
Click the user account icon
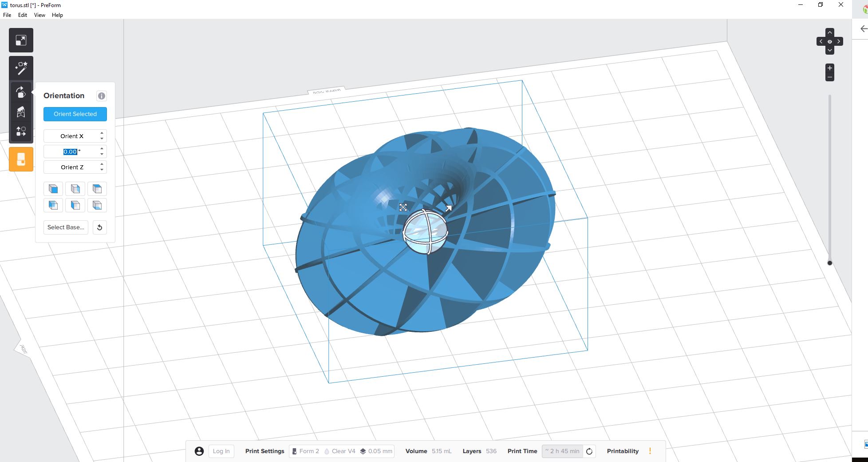click(x=199, y=451)
